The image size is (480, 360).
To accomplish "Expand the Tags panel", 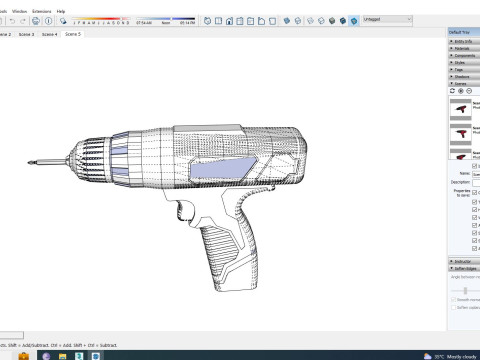I will click(464, 69).
